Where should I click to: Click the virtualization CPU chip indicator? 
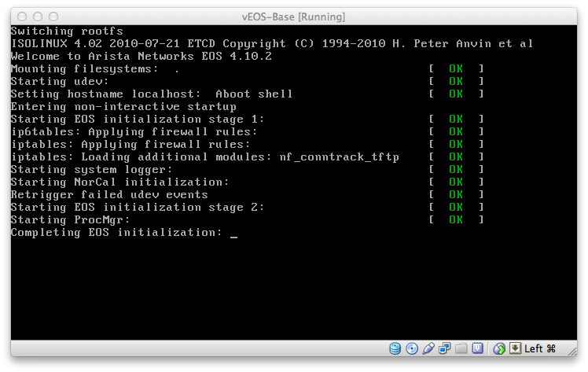pos(478,348)
